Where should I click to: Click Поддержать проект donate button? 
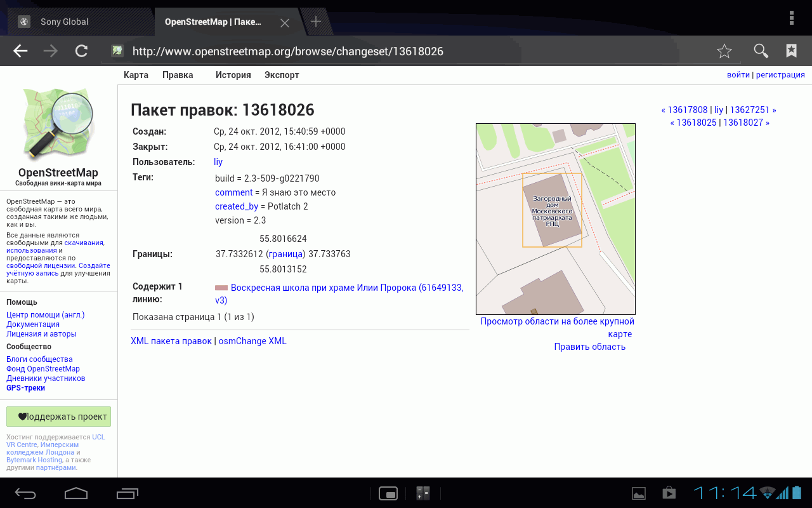tap(58, 417)
